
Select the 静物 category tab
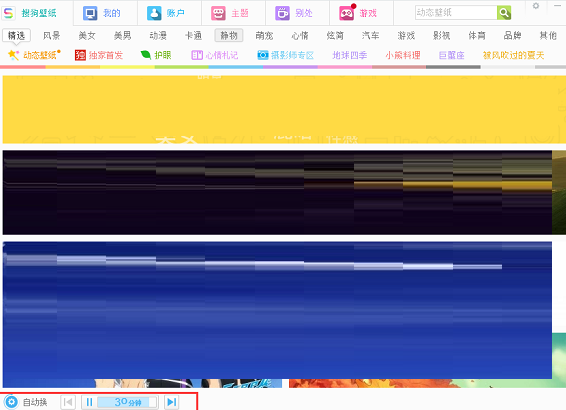click(229, 35)
